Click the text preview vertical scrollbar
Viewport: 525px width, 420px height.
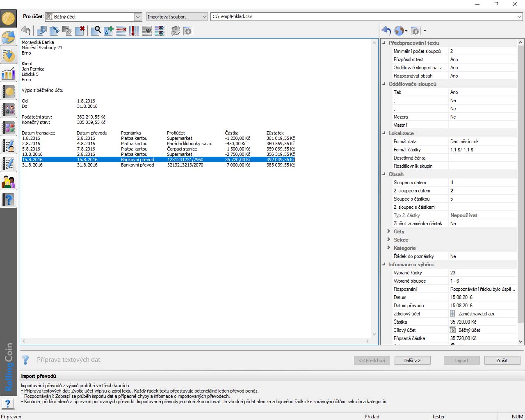click(x=374, y=188)
